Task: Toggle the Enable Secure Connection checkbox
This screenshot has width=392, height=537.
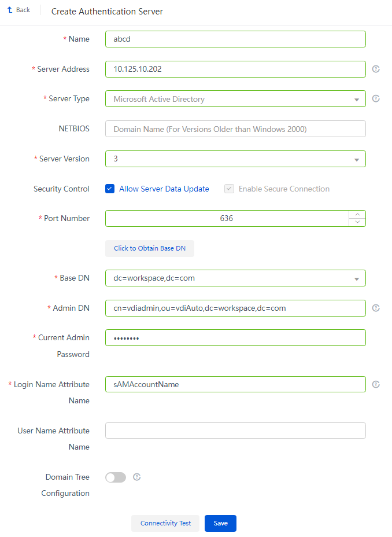Action: (229, 189)
